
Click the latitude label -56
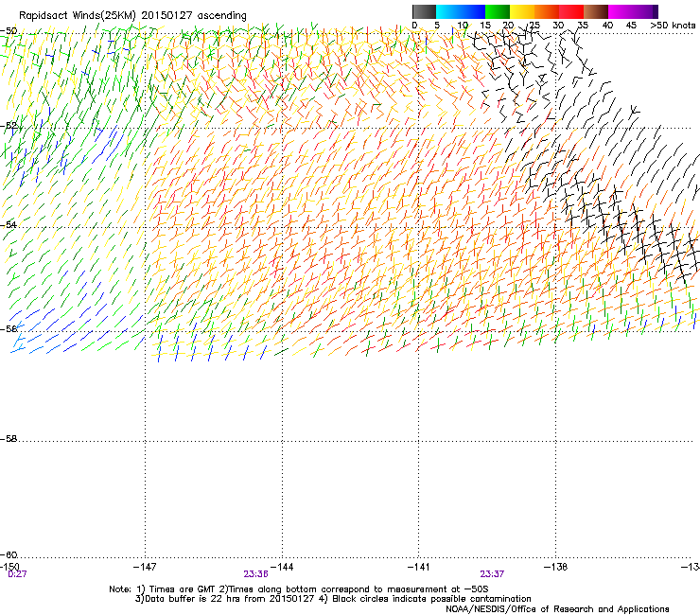(x=9, y=328)
